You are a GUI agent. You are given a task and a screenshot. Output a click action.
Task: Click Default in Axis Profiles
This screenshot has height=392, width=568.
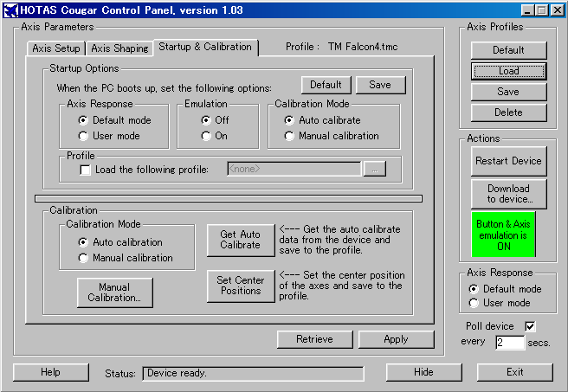(508, 50)
